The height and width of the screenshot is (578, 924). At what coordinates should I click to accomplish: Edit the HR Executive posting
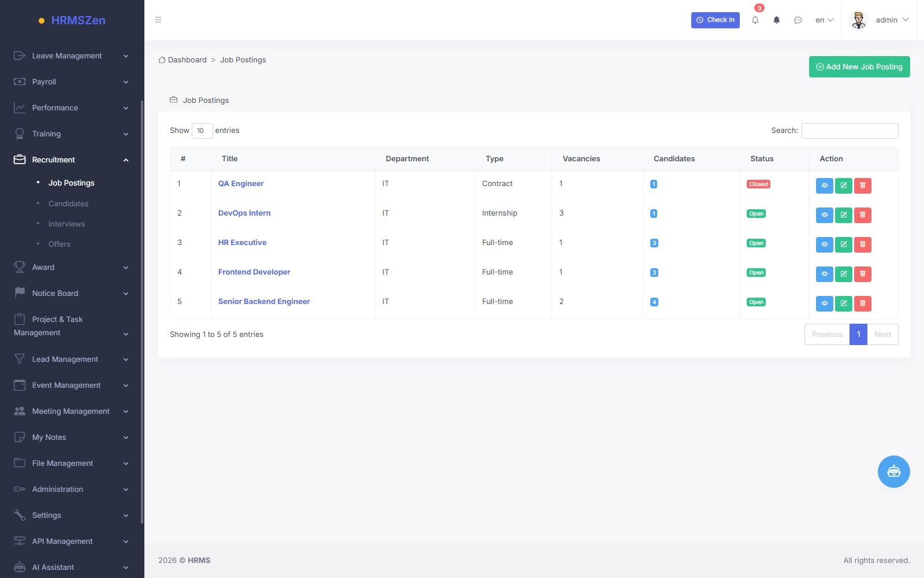(844, 244)
